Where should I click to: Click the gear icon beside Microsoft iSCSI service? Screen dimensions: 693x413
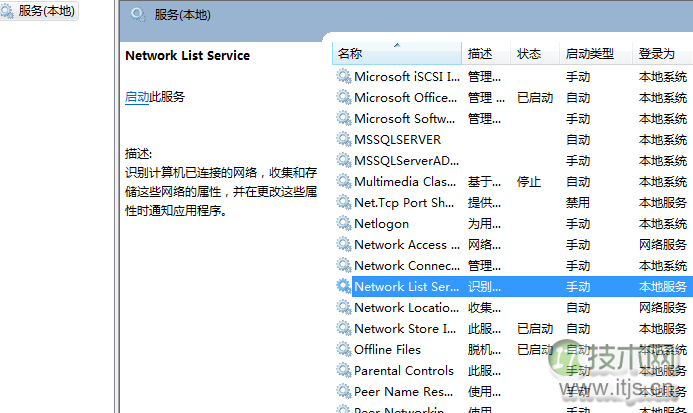tap(343, 76)
